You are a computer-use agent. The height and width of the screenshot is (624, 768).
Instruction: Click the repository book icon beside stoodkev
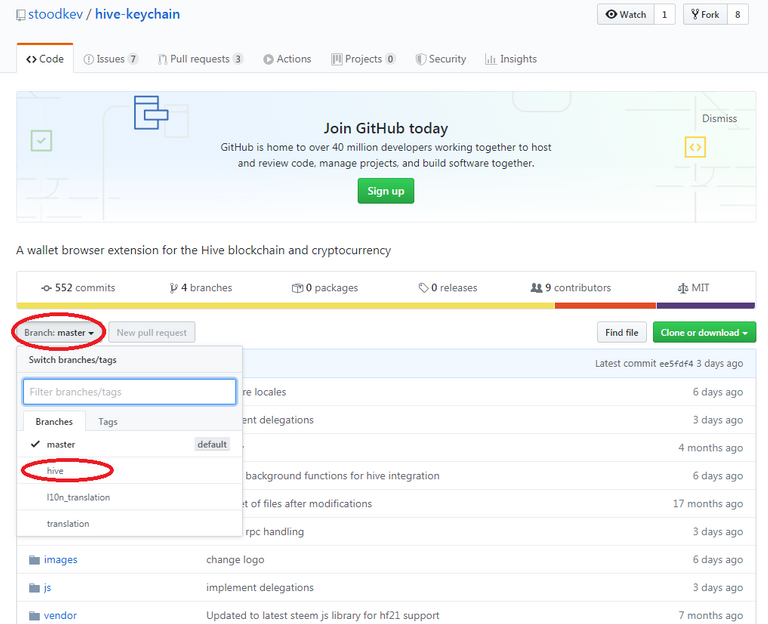21,15
